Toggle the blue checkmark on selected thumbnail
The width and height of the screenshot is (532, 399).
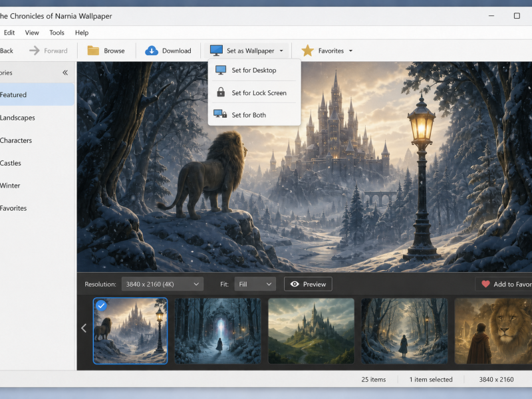click(101, 305)
